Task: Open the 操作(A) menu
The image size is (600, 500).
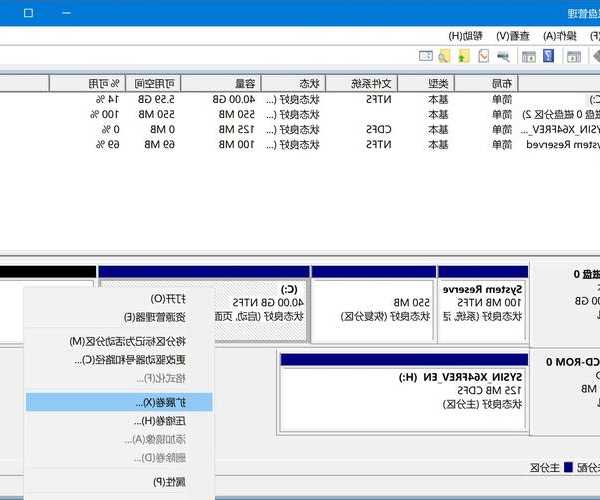Action: pos(560,36)
